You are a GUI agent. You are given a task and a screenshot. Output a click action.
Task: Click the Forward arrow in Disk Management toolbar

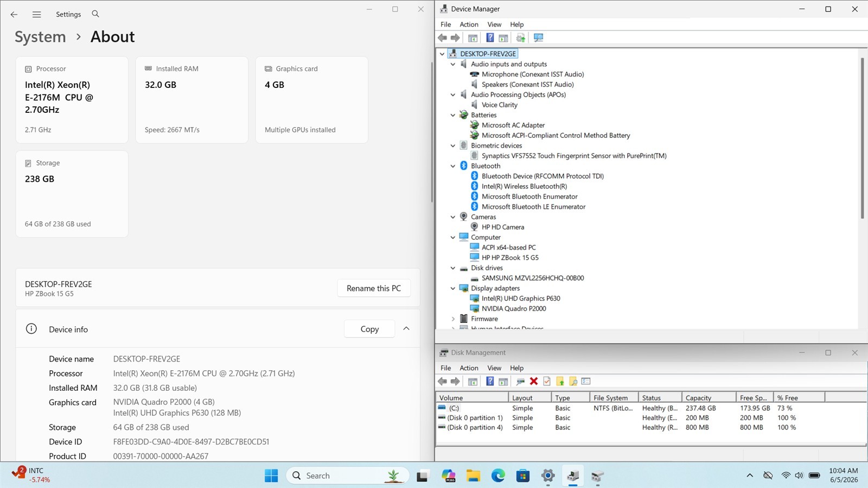coord(455,382)
